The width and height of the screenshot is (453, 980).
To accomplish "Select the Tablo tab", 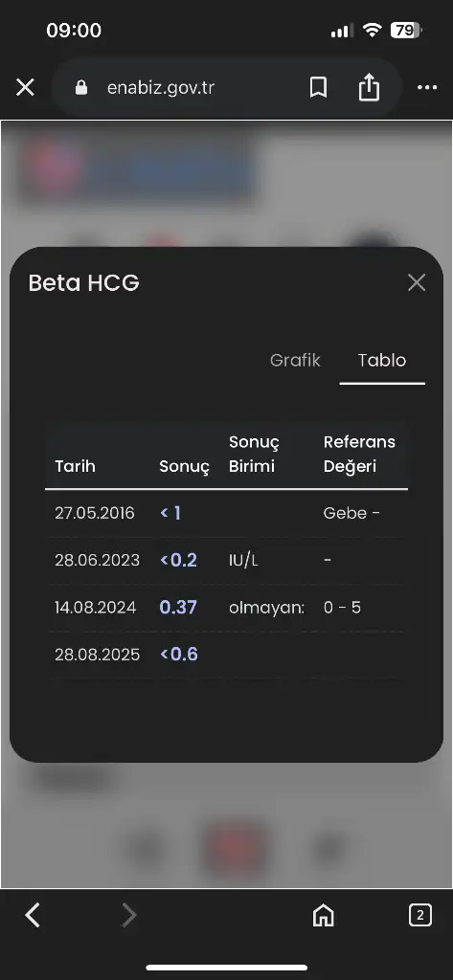I will pos(382,360).
